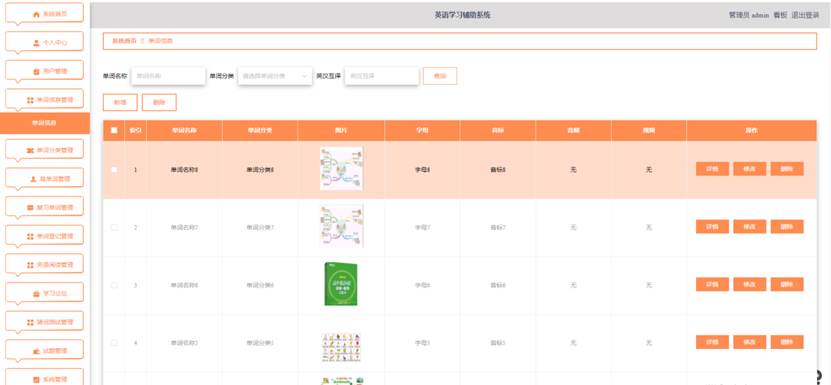Screen dimensions: 831x385
Task: Click the 查询 search button
Action: coord(440,76)
